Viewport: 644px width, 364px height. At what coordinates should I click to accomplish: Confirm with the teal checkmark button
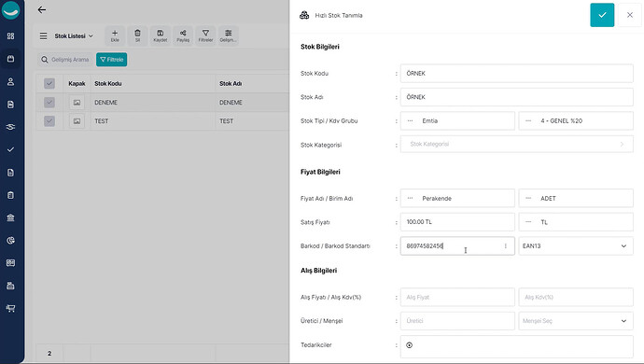[602, 15]
